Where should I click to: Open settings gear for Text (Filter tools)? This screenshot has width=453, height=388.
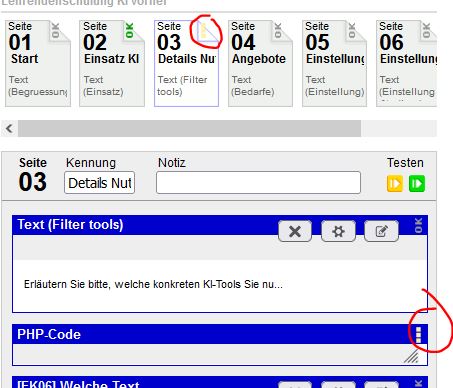coord(338,231)
